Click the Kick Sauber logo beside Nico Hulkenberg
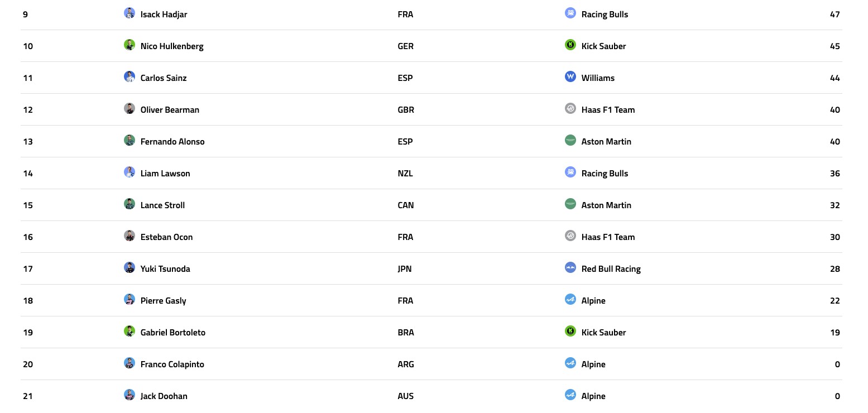 570,45
